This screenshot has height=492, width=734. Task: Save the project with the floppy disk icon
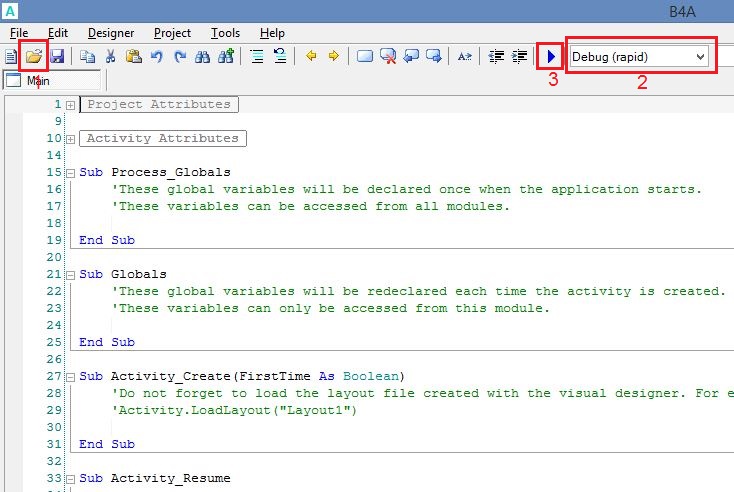(57, 57)
